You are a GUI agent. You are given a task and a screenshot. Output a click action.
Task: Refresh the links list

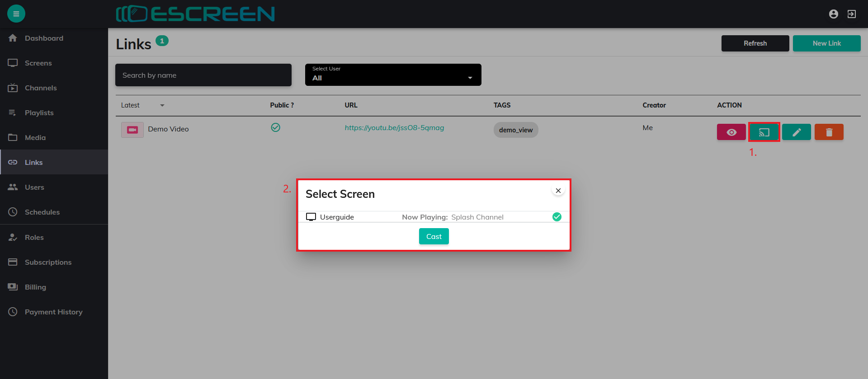pyautogui.click(x=755, y=43)
